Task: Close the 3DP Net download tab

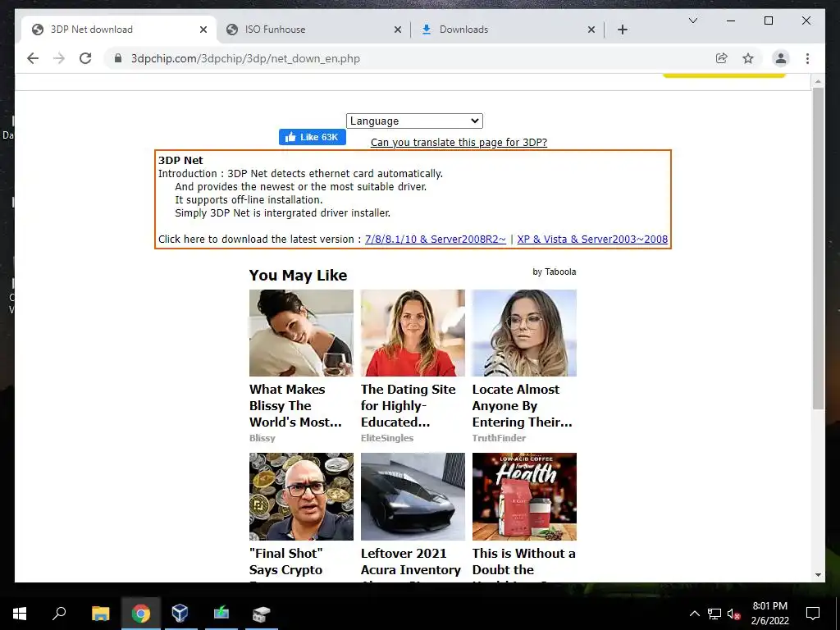Action: [203, 30]
